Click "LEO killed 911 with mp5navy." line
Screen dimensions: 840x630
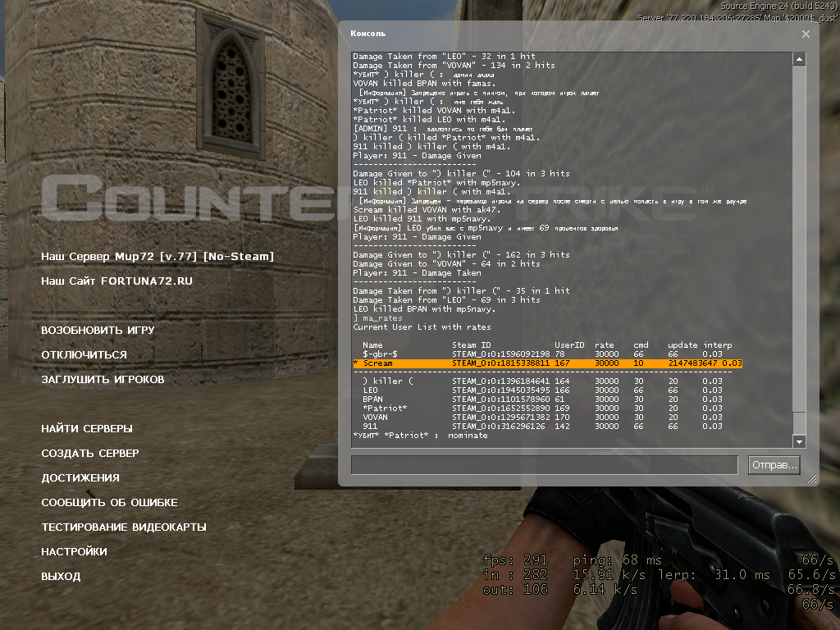422,218
